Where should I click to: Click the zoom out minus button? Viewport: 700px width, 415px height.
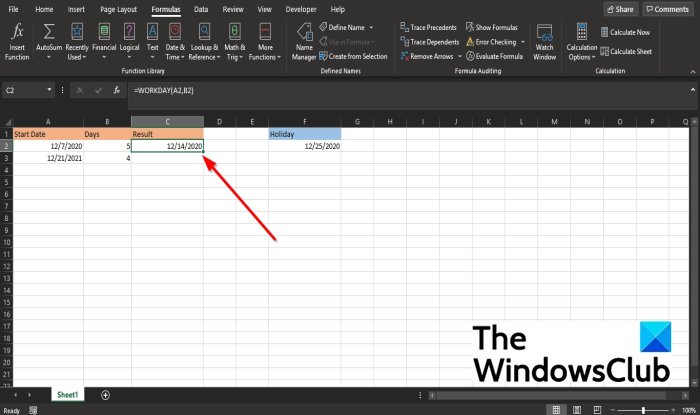[613, 410]
